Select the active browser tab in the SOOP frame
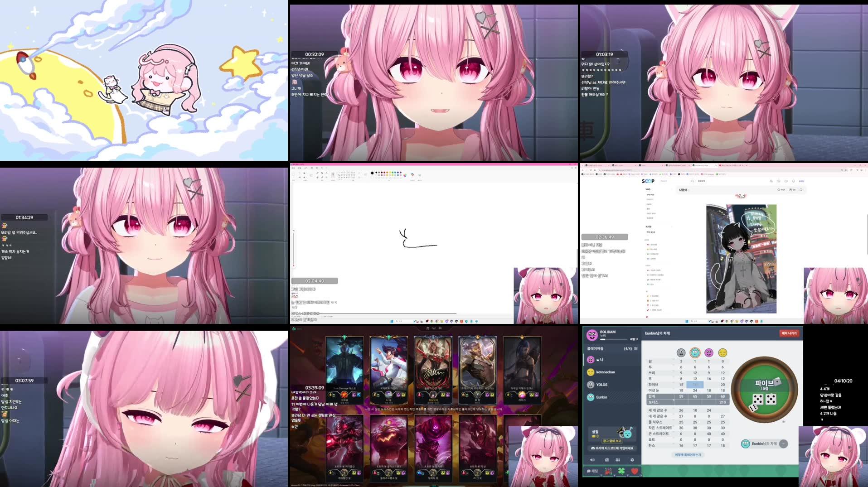Image resolution: width=868 pixels, height=487 pixels. (705, 165)
